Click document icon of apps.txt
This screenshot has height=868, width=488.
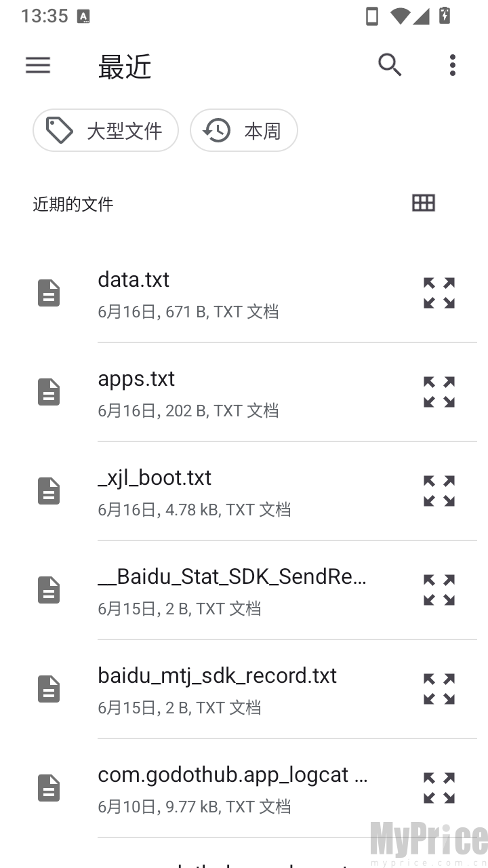pos(49,392)
